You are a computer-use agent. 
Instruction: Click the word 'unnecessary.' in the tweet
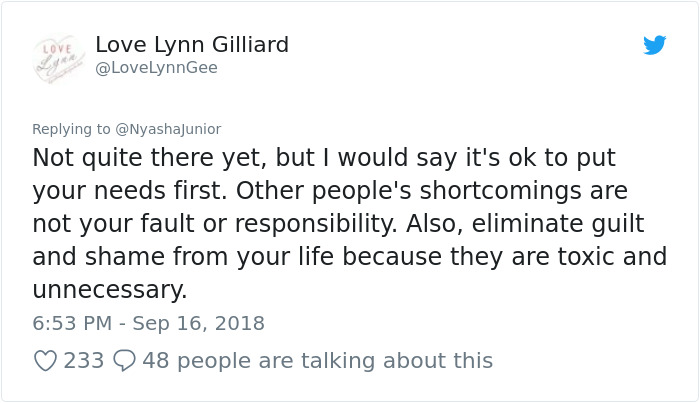(110, 290)
